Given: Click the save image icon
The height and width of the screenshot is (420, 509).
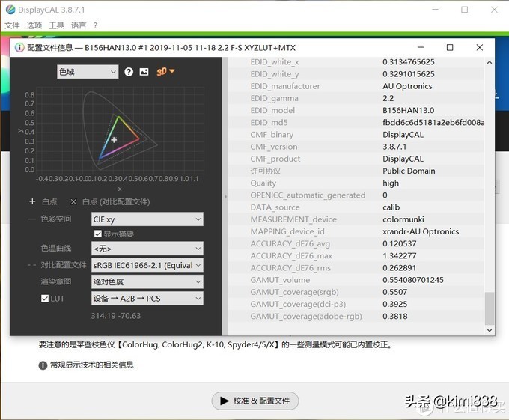Looking at the screenshot, I should point(144,72).
